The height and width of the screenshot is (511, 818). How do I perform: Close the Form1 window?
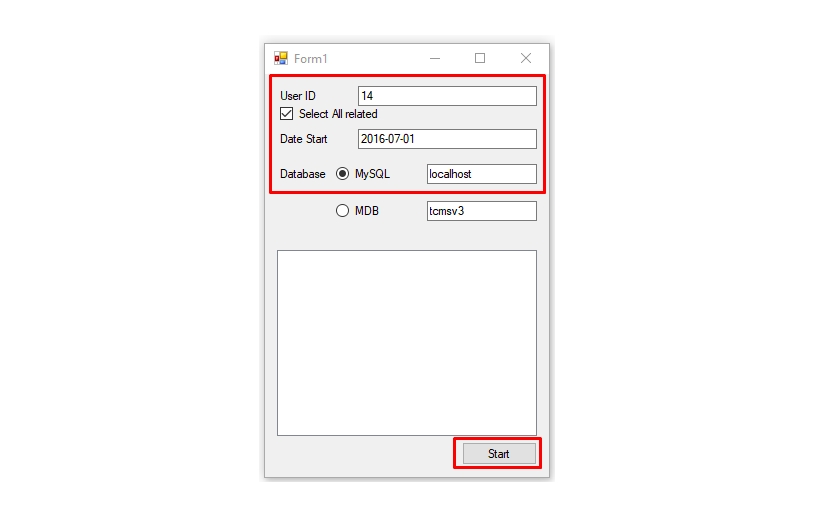point(525,58)
